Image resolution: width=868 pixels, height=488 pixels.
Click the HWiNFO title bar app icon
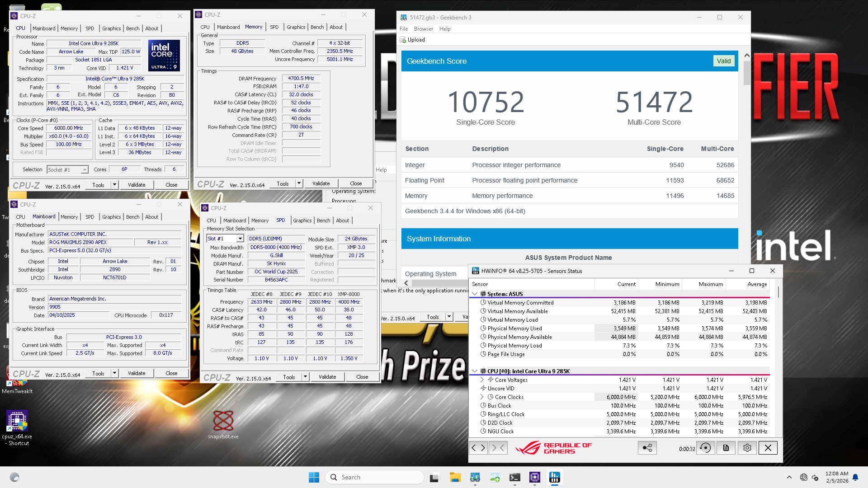click(x=476, y=271)
